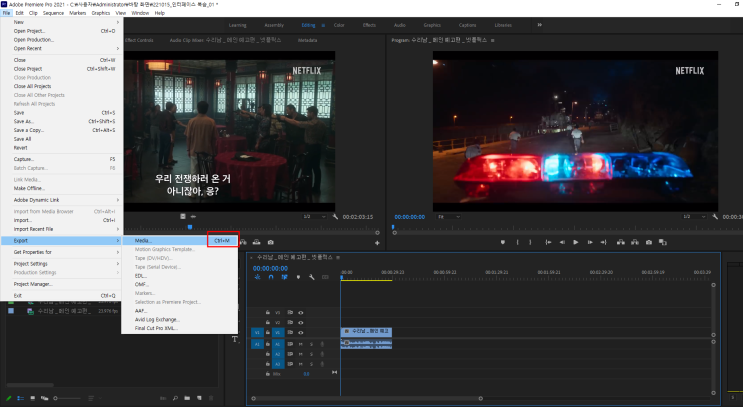Solo audio track A1
The width and height of the screenshot is (743, 407).
[x=311, y=344]
